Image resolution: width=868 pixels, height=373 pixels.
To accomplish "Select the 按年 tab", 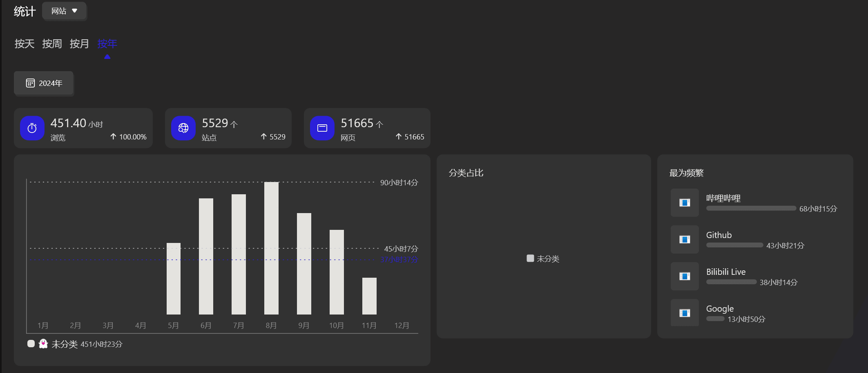I will tap(107, 44).
